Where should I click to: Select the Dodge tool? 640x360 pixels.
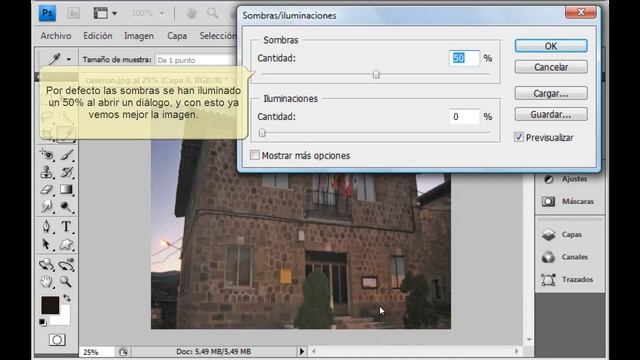point(67,207)
